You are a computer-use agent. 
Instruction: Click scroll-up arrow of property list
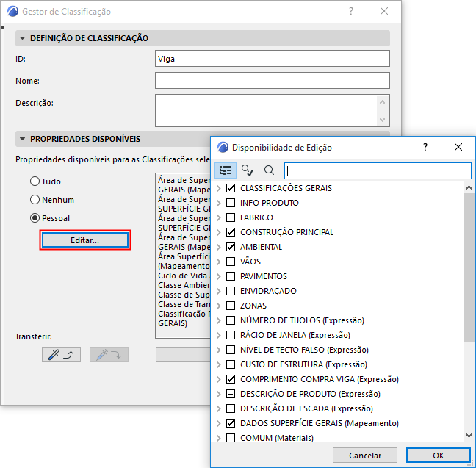click(469, 187)
